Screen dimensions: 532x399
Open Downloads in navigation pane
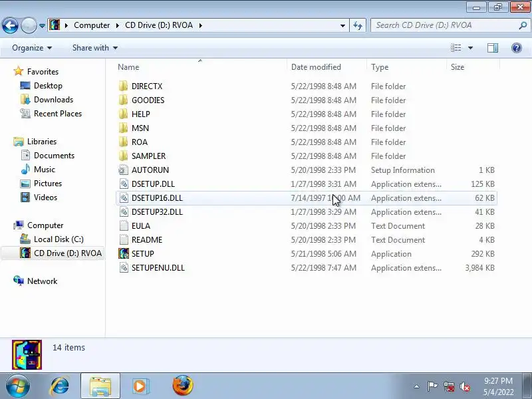tap(53, 99)
